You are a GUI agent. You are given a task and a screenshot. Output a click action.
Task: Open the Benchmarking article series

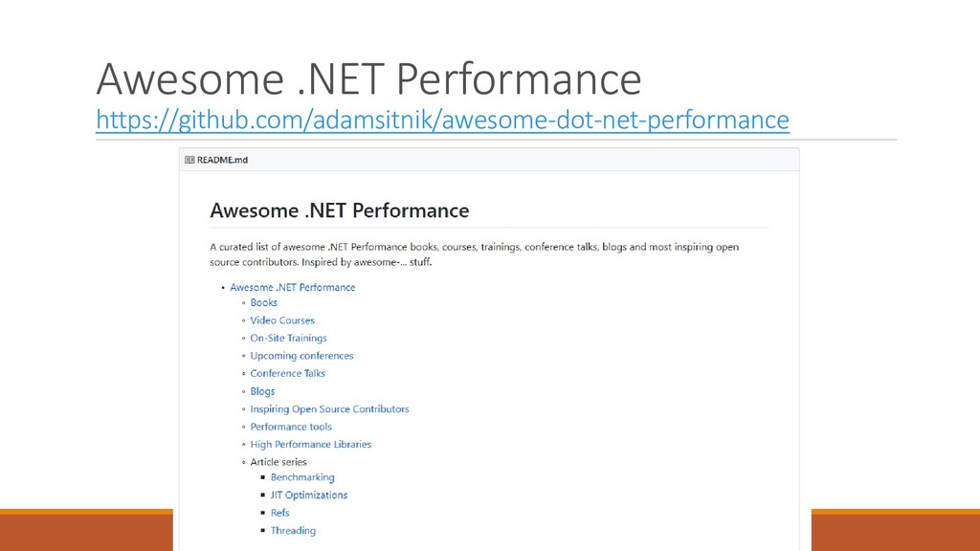(302, 477)
